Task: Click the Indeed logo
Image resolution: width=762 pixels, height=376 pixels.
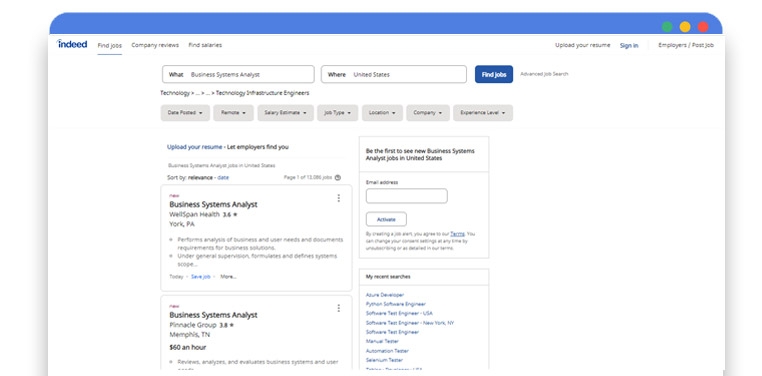Action: point(72,44)
